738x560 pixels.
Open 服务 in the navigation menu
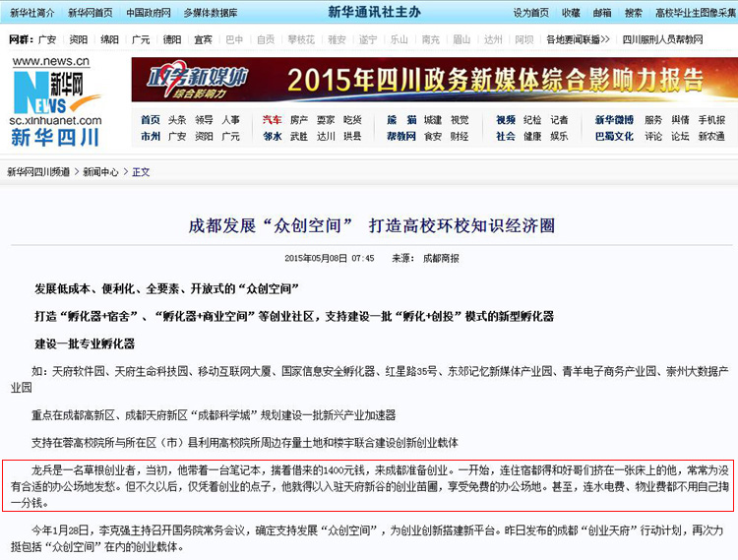[x=653, y=120]
